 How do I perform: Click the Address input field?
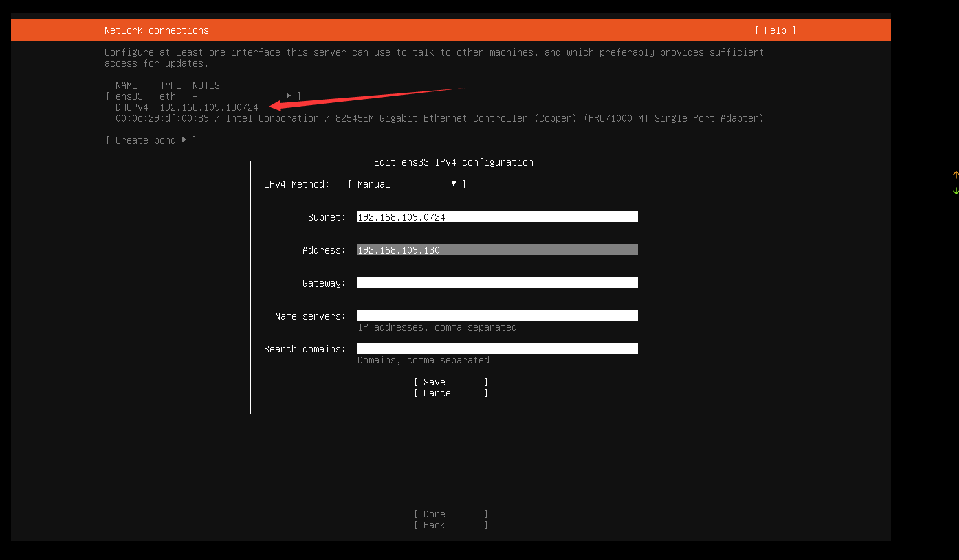point(498,250)
